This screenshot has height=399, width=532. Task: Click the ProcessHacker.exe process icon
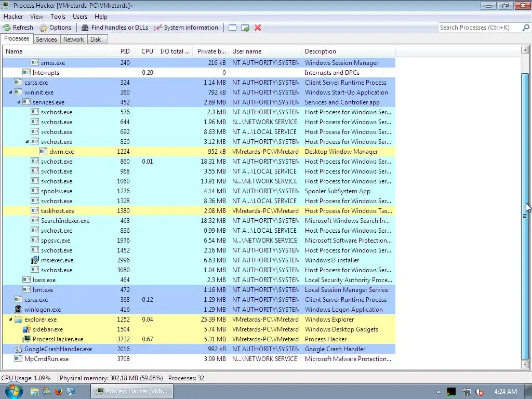coord(26,339)
